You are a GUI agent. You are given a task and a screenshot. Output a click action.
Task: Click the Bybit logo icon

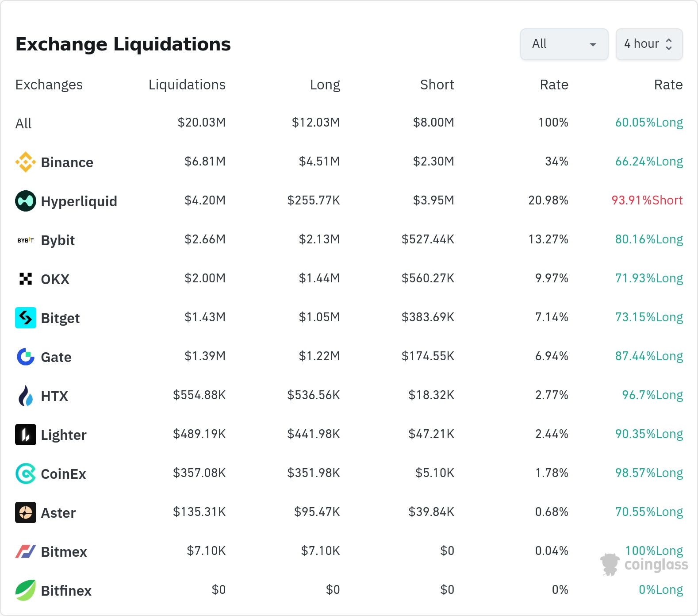click(x=26, y=240)
